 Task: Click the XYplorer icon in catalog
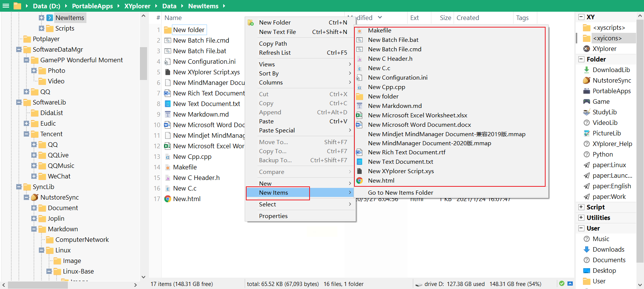[x=586, y=49]
